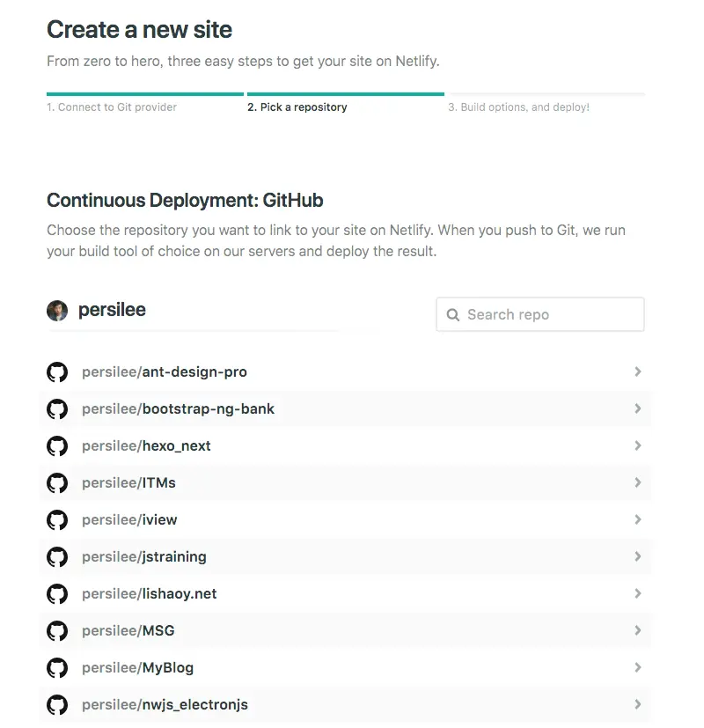Select persilee/ant-design-pro repository link

pyautogui.click(x=165, y=372)
